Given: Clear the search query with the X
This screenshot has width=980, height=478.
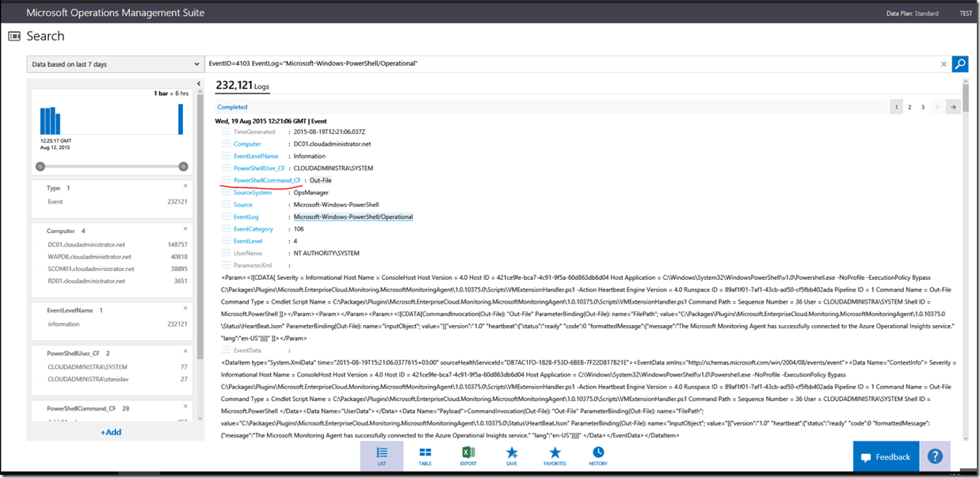Looking at the screenshot, I should coord(943,64).
